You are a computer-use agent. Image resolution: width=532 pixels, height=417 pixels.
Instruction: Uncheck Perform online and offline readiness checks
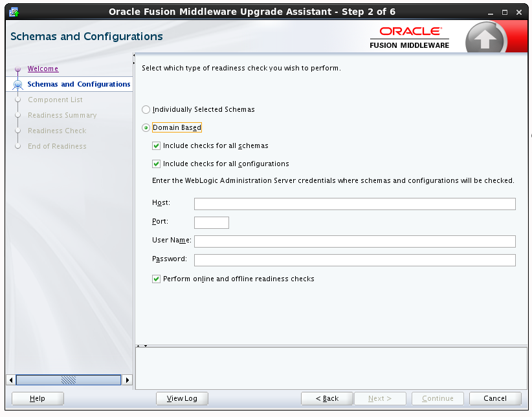156,279
